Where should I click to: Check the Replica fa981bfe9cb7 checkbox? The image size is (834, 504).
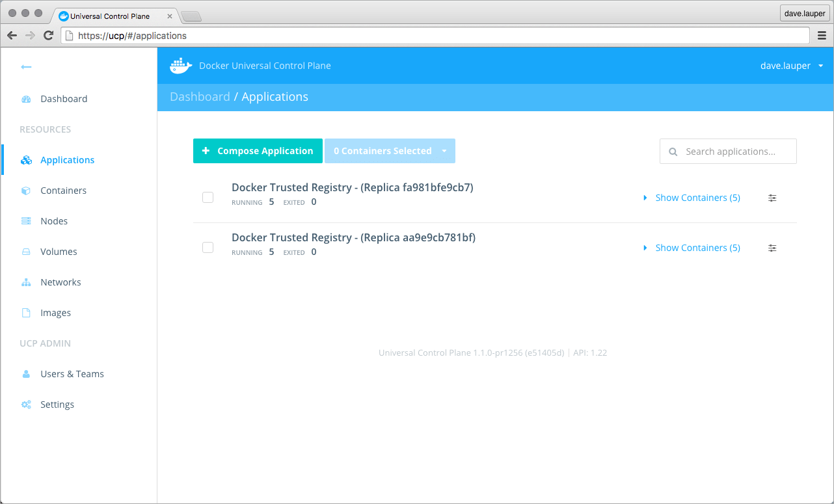tap(208, 197)
